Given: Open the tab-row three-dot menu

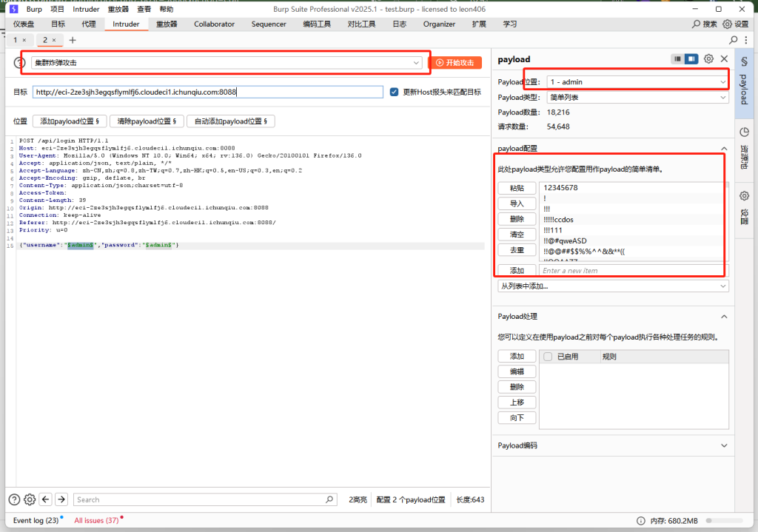Looking at the screenshot, I should tap(746, 40).
